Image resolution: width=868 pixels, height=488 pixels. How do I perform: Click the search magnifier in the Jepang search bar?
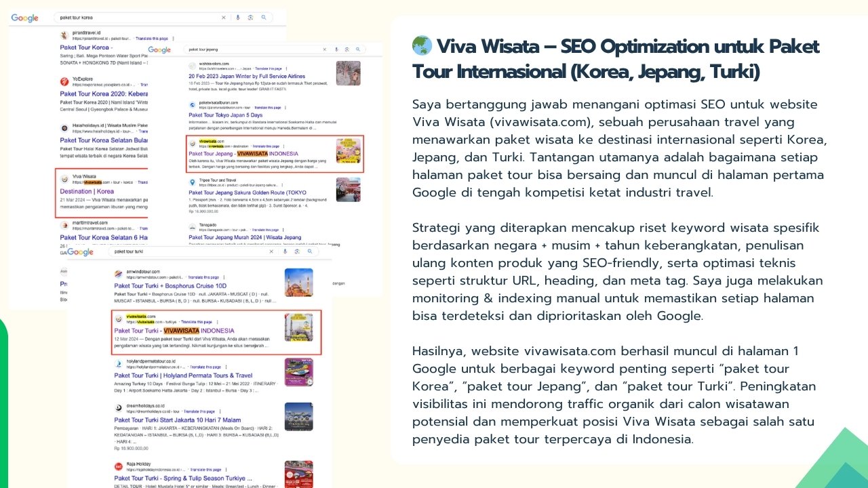point(357,49)
